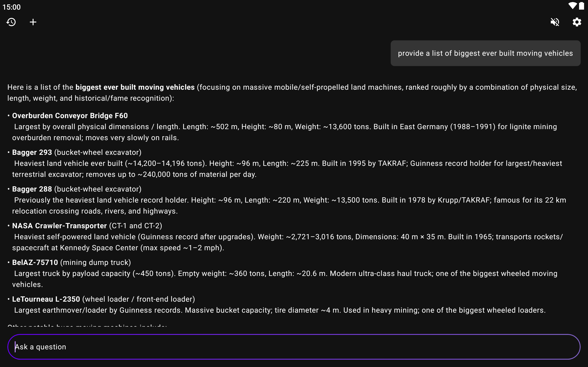Open settings via gear icon
This screenshot has height=367, width=588.
pos(577,22)
